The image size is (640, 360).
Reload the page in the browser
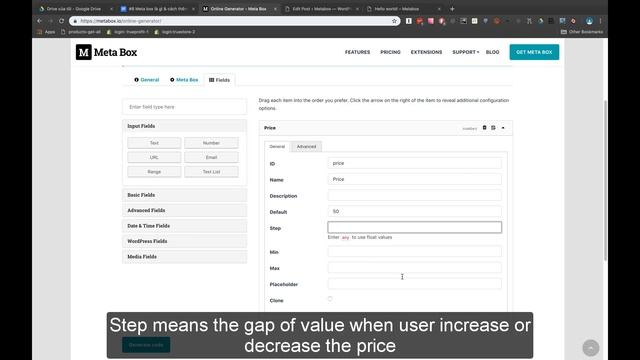(x=61, y=21)
